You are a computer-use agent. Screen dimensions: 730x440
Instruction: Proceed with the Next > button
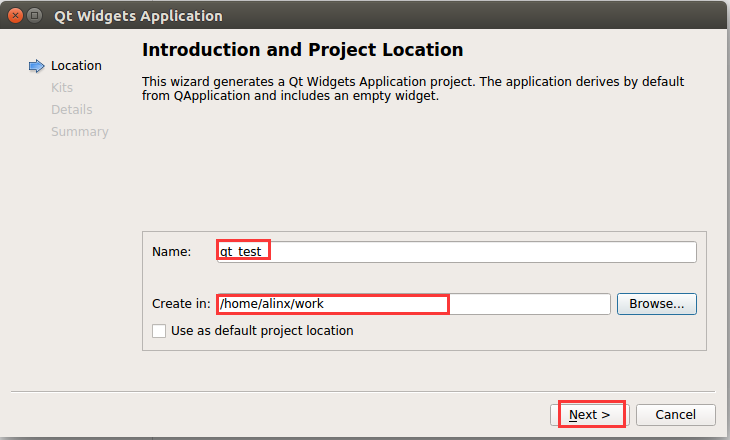coord(589,414)
